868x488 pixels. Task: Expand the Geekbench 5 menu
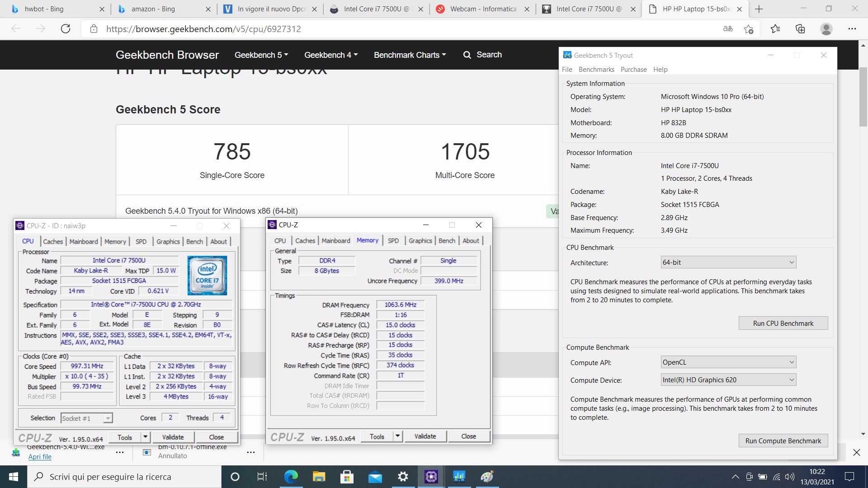click(x=261, y=55)
